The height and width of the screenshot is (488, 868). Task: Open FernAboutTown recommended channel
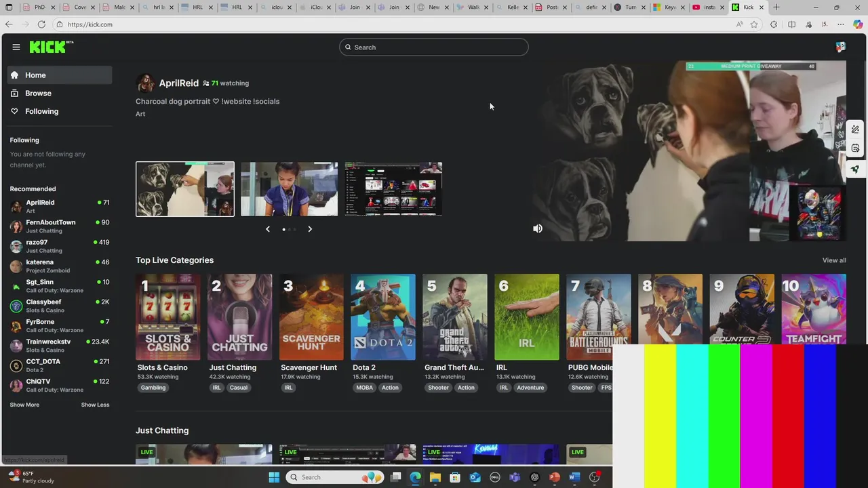[60, 226]
